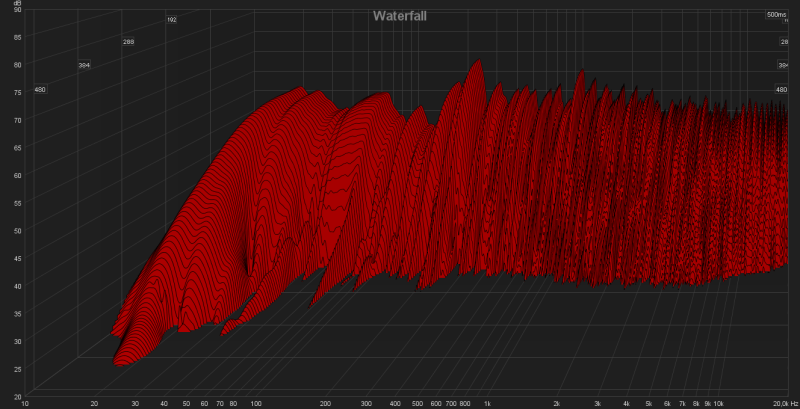
Task: Click the 200 frequency axis label
Action: tap(325, 404)
